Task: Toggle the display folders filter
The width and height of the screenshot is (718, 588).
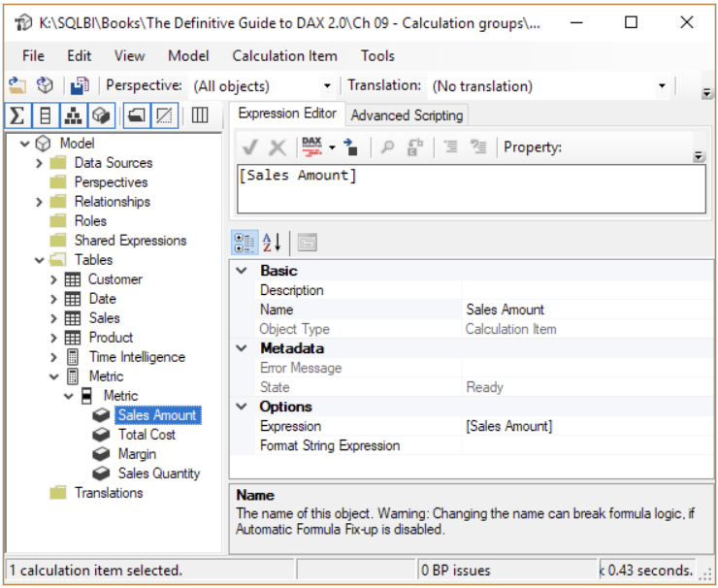Action: click(x=137, y=115)
